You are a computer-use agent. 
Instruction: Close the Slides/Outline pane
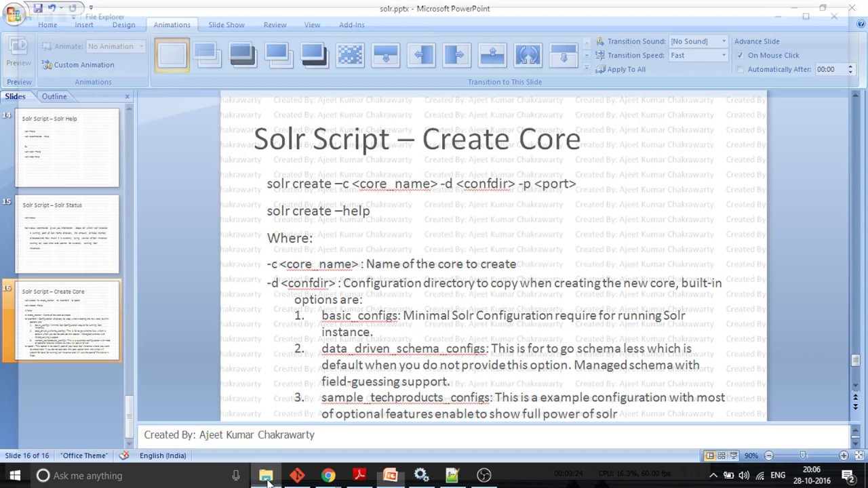point(127,96)
